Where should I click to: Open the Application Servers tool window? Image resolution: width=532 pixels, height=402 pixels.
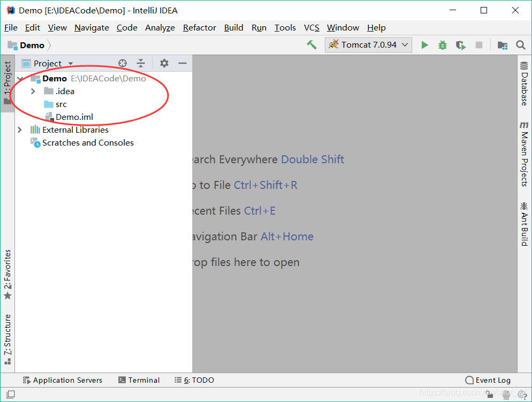click(x=63, y=380)
